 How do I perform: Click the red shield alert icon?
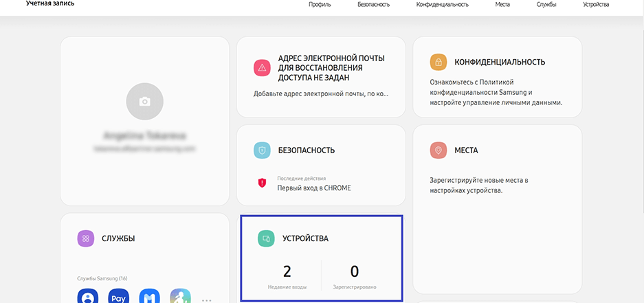point(262,183)
